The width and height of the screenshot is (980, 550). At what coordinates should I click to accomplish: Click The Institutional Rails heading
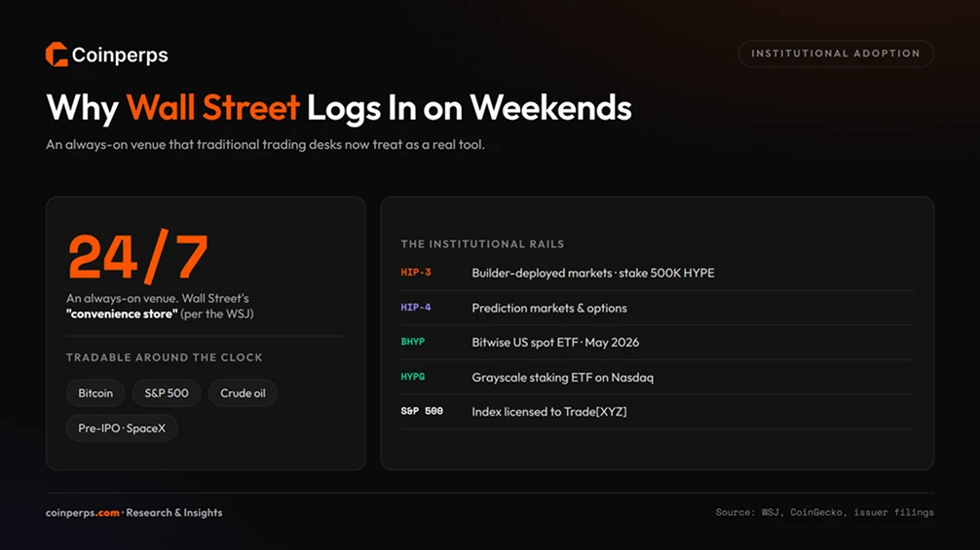(482, 244)
